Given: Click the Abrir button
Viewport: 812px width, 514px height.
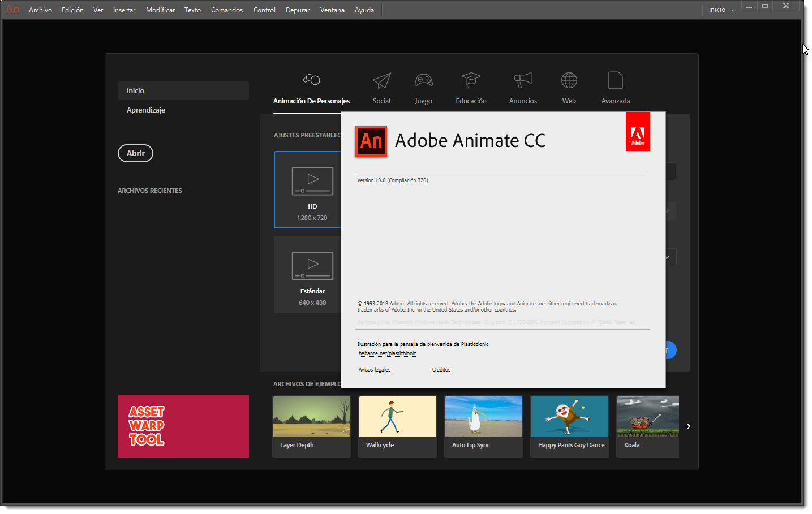Looking at the screenshot, I should (135, 153).
